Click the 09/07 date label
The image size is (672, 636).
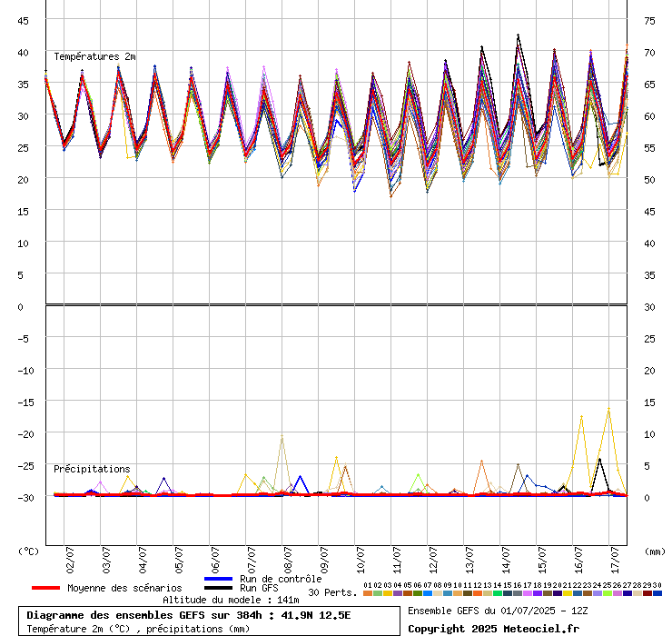tap(324, 560)
